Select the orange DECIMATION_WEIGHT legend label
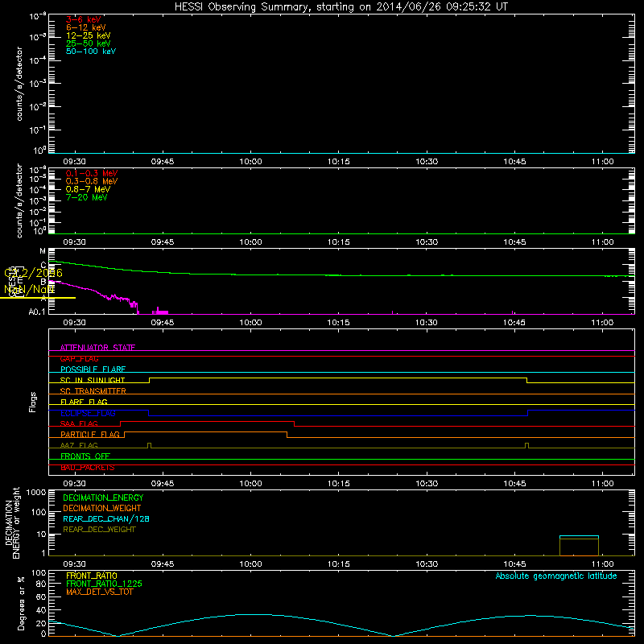Screen dimensions: 644x644 click(x=102, y=508)
